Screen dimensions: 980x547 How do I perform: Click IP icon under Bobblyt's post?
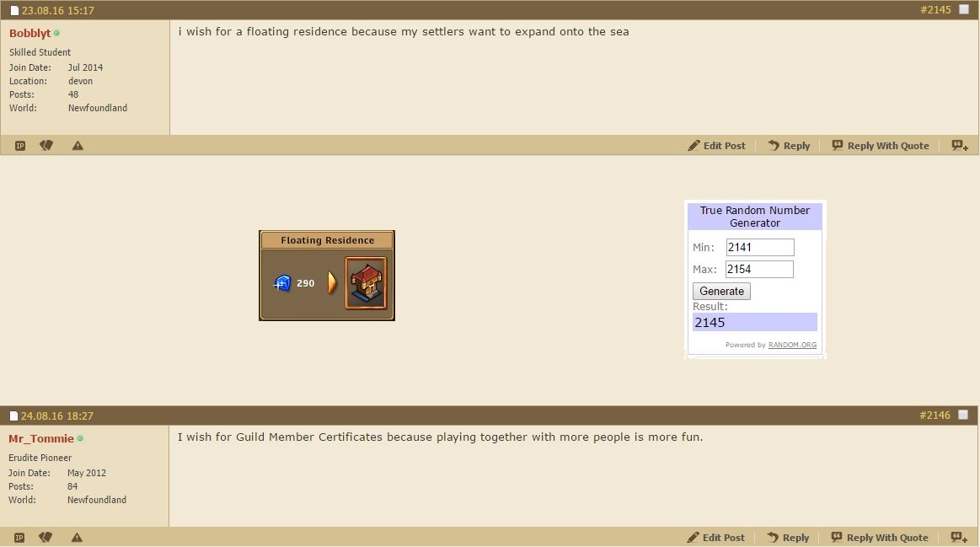(x=20, y=146)
